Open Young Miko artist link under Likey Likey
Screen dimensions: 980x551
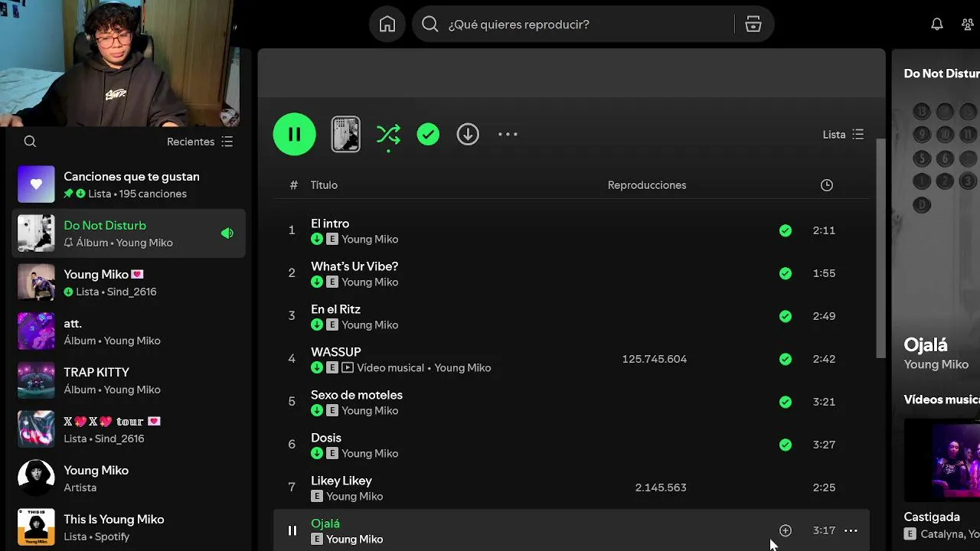click(x=354, y=497)
